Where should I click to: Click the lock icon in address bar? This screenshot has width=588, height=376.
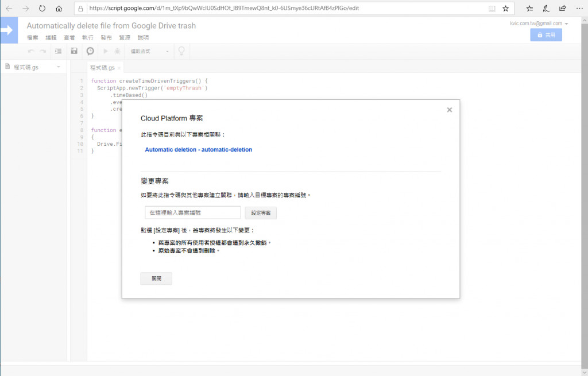coord(80,8)
